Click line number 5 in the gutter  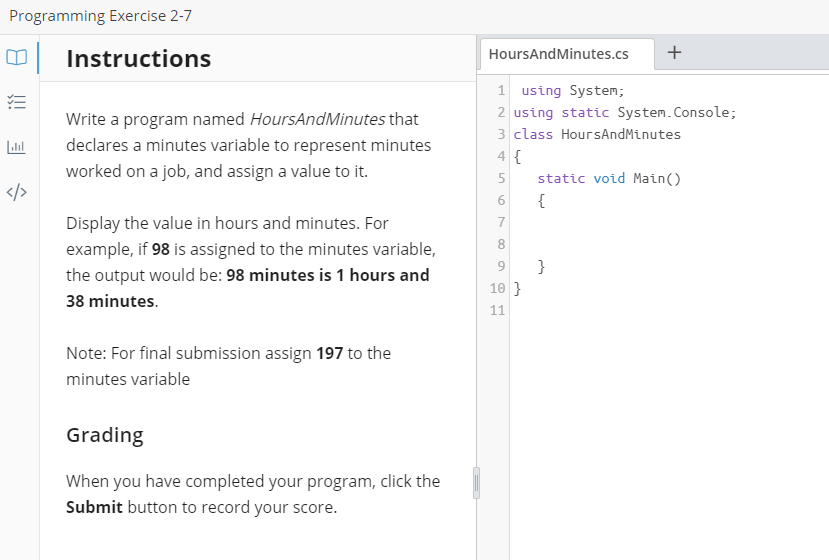pyautogui.click(x=501, y=179)
